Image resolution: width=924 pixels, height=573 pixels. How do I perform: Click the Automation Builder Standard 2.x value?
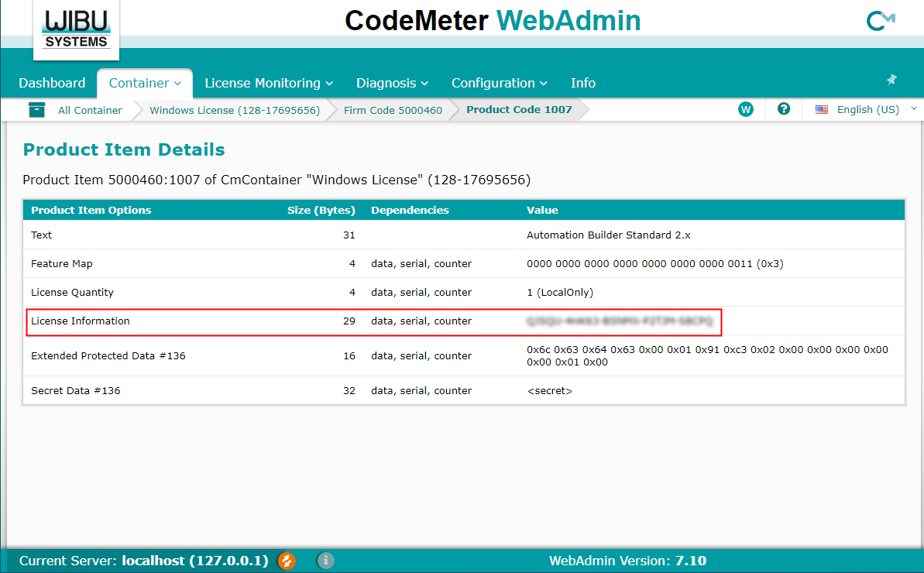pyautogui.click(x=608, y=235)
